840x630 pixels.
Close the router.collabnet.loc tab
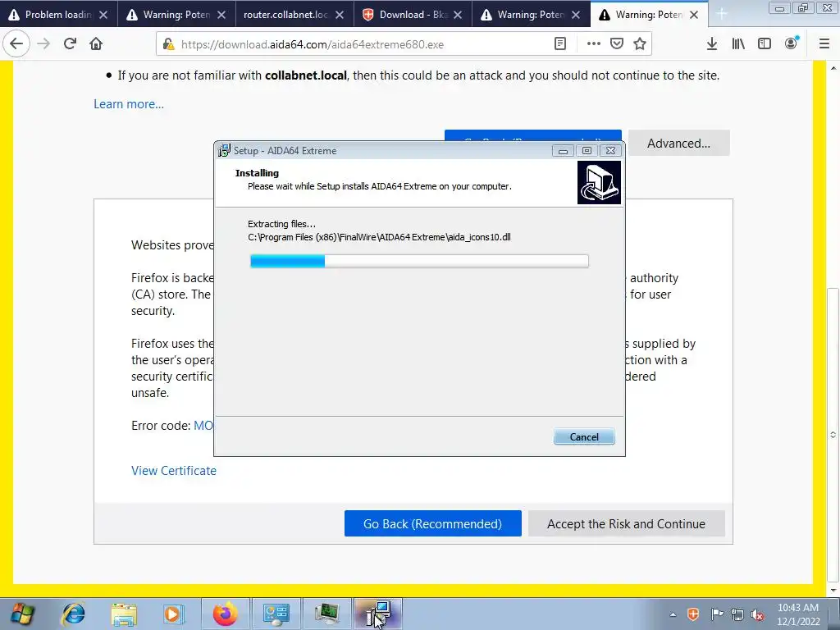pyautogui.click(x=340, y=15)
